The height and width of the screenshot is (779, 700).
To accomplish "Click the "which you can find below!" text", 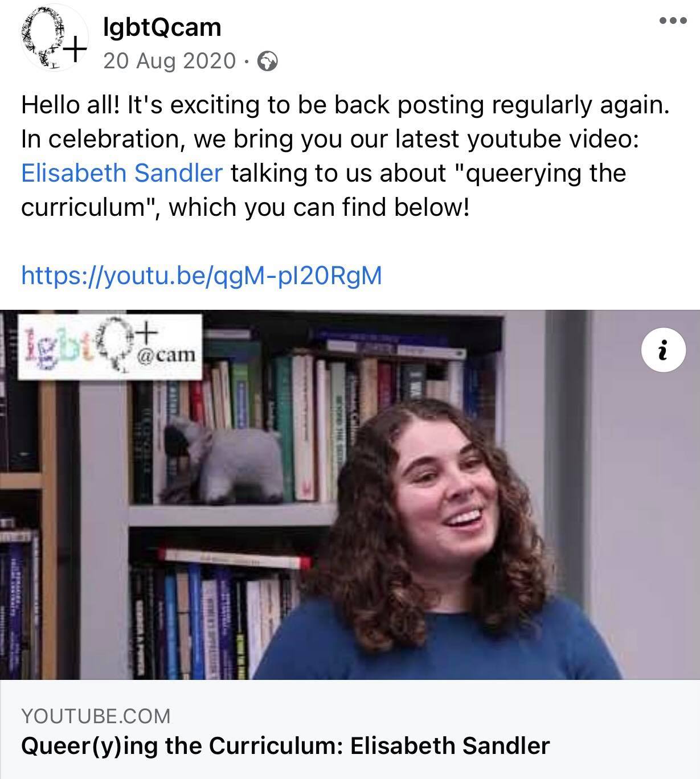I will click(319, 207).
